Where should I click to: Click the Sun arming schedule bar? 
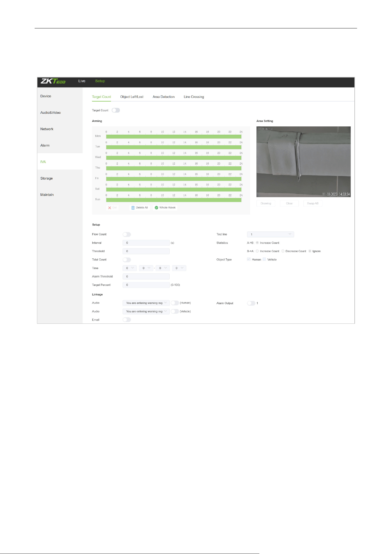174,200
